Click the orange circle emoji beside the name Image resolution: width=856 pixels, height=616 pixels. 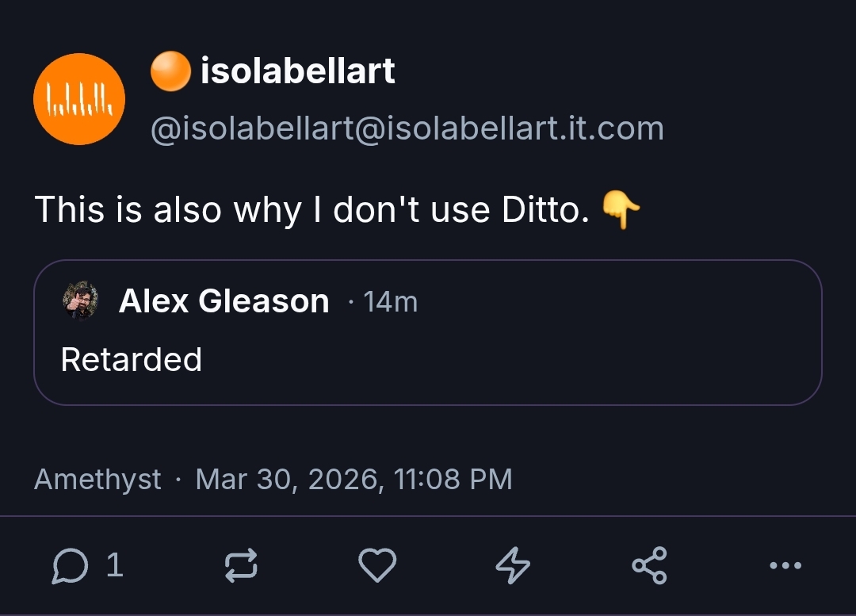(x=170, y=72)
